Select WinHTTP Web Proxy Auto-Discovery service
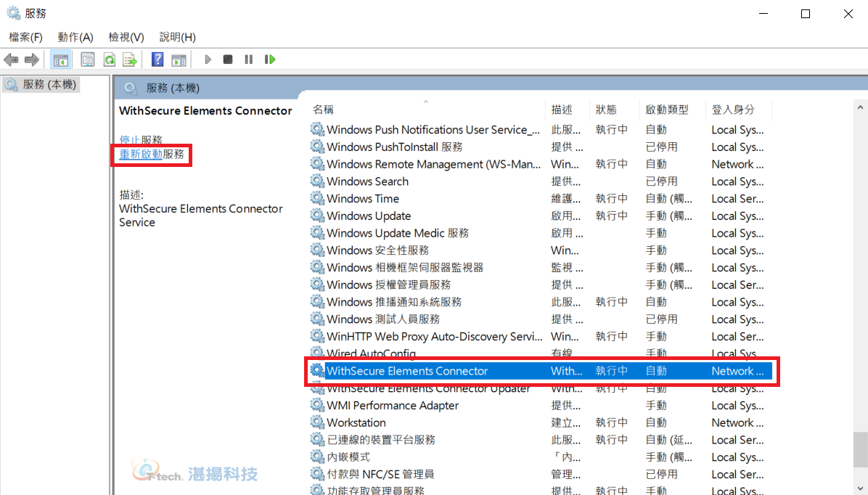 540,336
